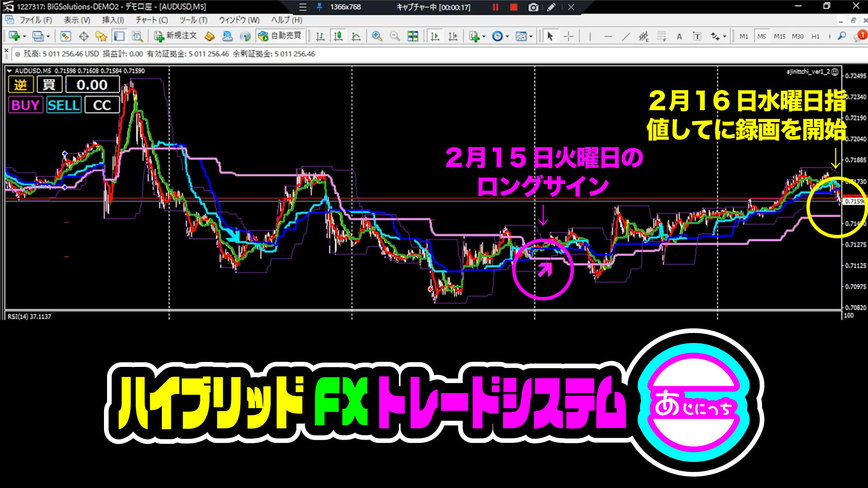Open the 挿入 (Insert) menu

113,20
